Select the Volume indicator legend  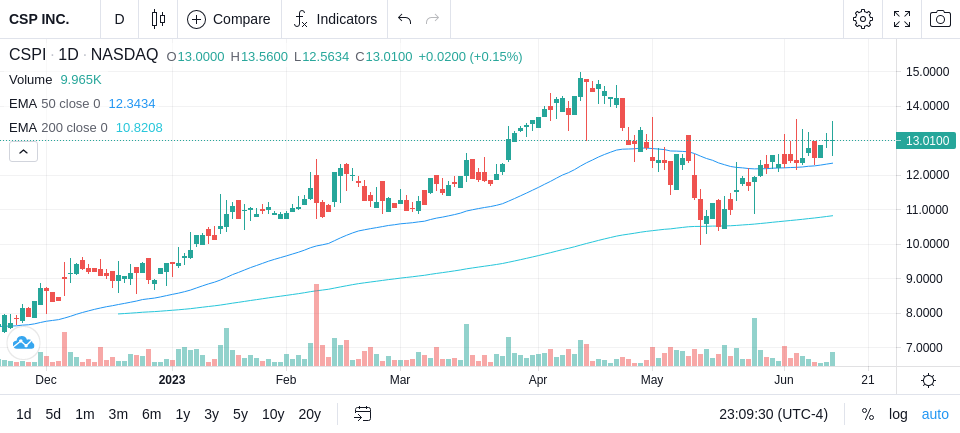[31, 80]
